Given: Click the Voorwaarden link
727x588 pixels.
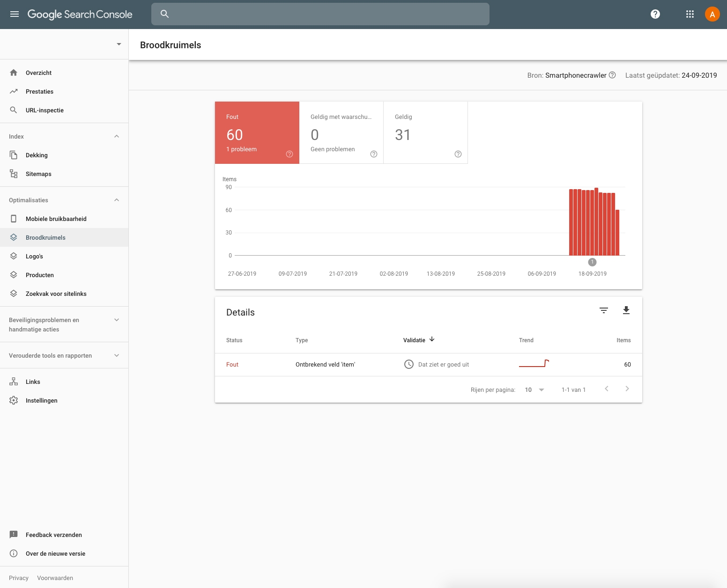Looking at the screenshot, I should 55,578.
